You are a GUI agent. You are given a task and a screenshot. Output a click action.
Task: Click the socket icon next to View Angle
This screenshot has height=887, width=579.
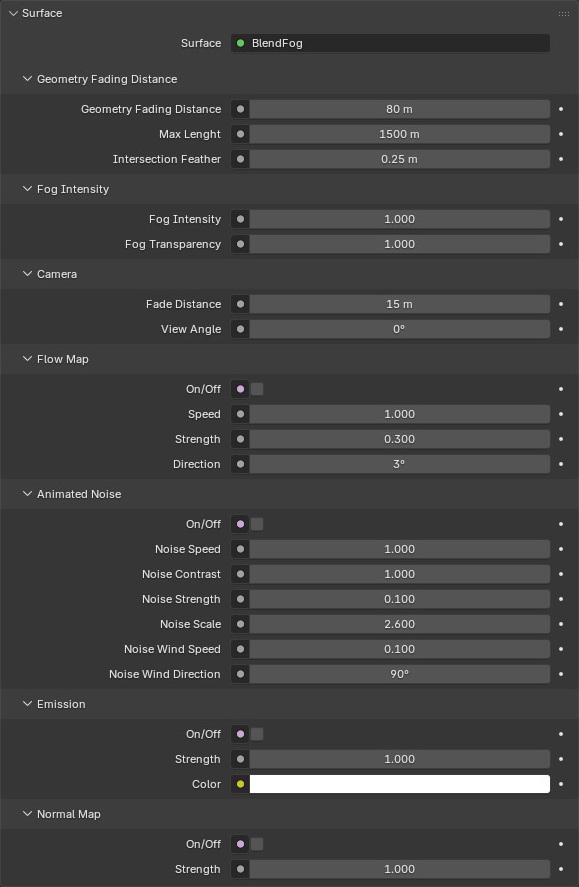pos(240,329)
